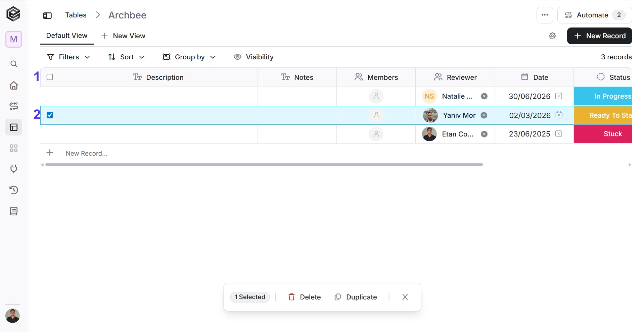Toggle the sidebar panel icon beside Tables
Image resolution: width=644 pixels, height=332 pixels.
(x=47, y=15)
